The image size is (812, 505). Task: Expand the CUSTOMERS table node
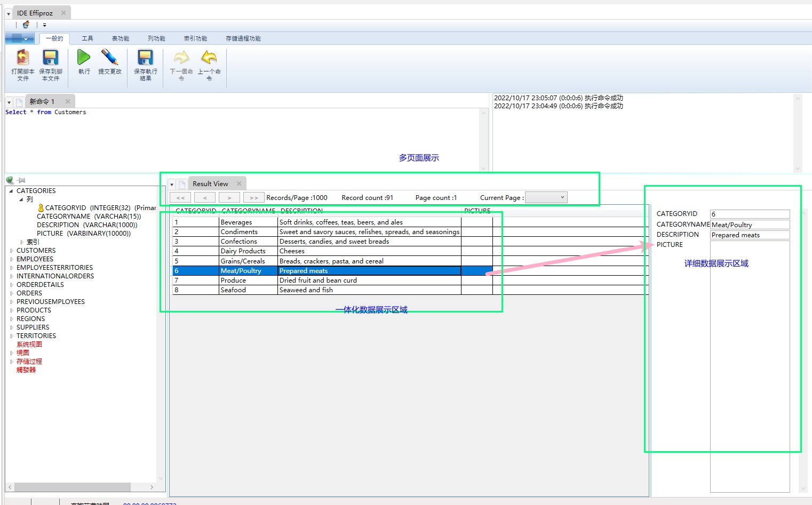(12, 251)
